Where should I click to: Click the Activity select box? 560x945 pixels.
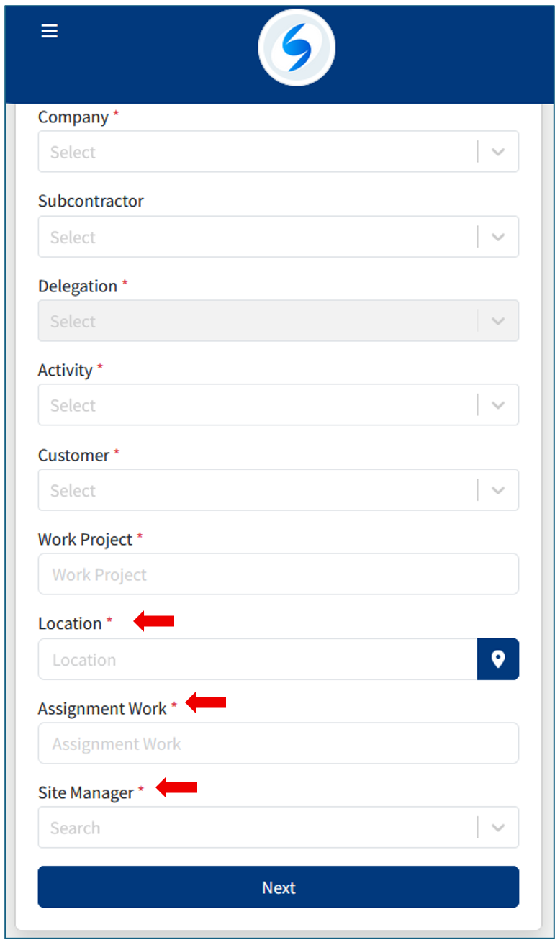[x=256, y=405]
